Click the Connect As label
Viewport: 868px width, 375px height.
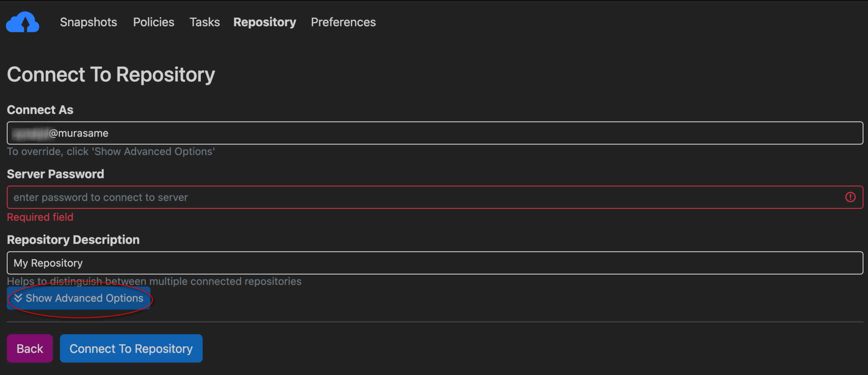(x=40, y=110)
